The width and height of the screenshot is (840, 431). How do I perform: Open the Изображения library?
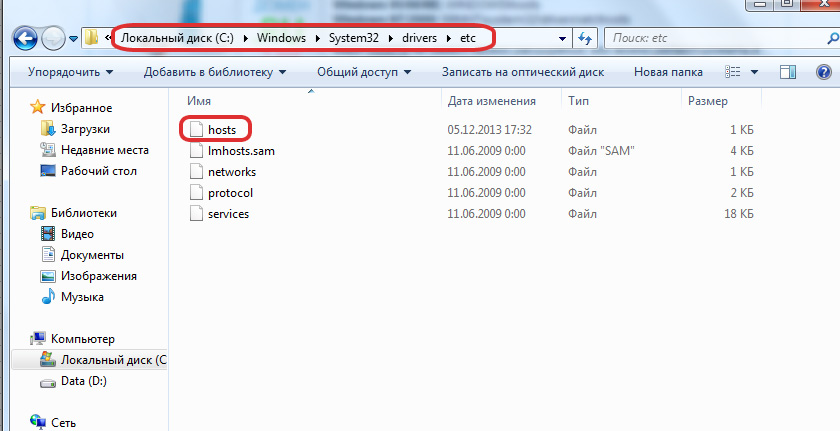pyautogui.click(x=99, y=276)
